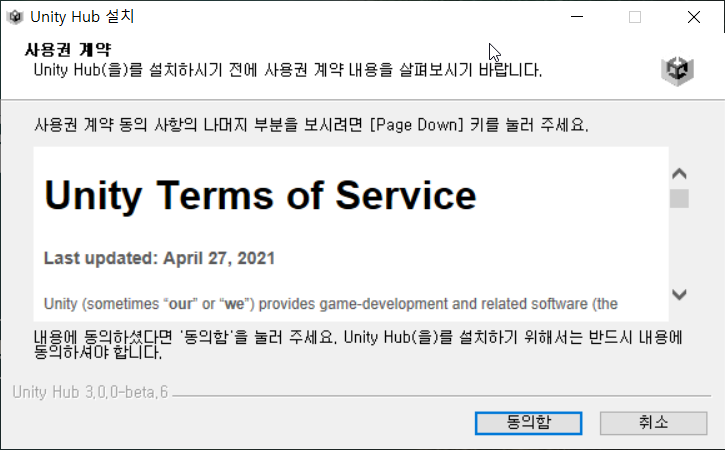
Task: Click the scroll down arrow in license box
Action: coord(679,294)
